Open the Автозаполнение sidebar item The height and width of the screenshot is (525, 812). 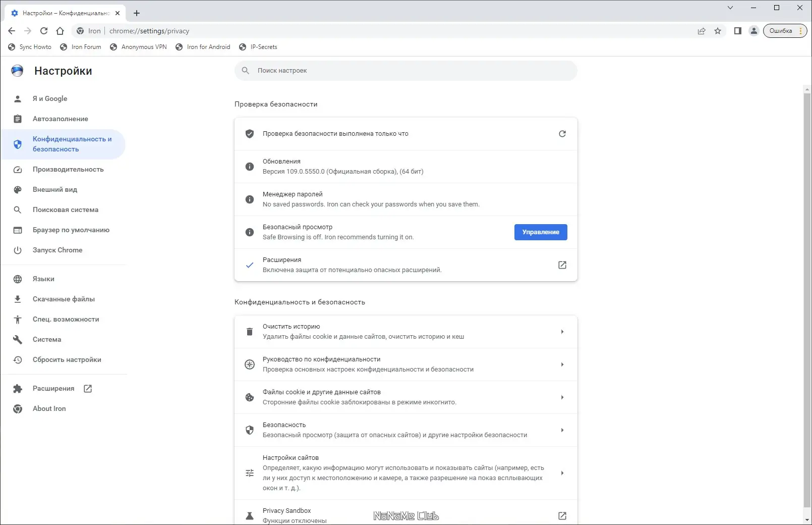[61, 119]
